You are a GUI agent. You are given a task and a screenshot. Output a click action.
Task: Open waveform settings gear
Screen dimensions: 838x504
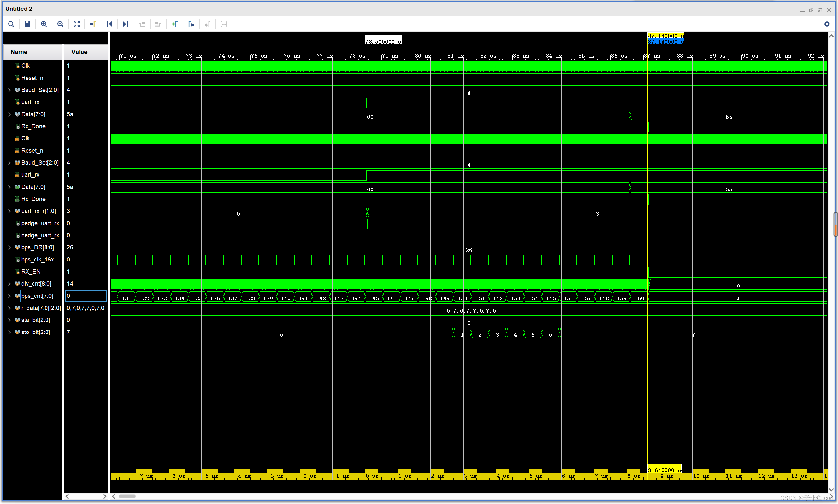[x=827, y=24]
